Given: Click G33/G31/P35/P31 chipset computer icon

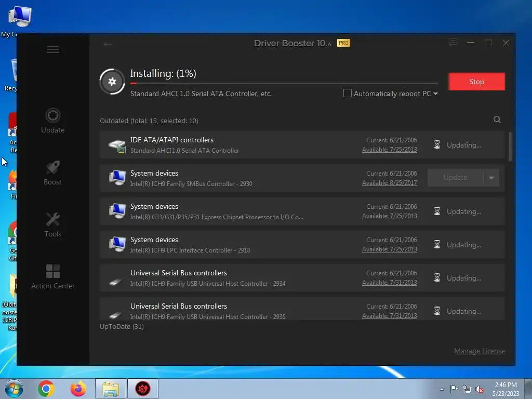Looking at the screenshot, I should click(117, 211).
